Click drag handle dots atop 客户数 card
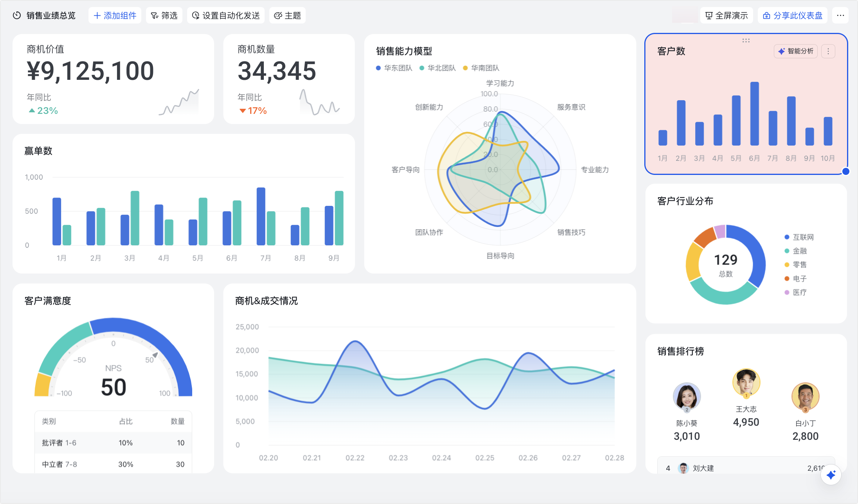The width and height of the screenshot is (858, 504). point(746,40)
